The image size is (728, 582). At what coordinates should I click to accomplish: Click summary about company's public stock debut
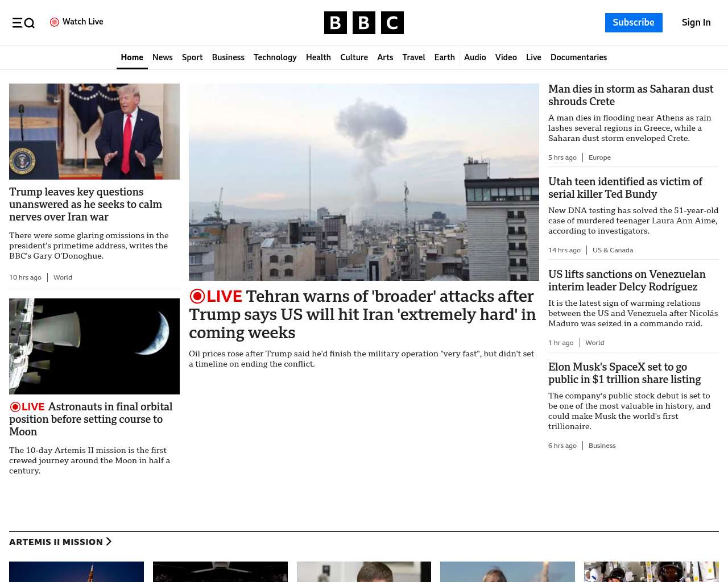[630, 411]
